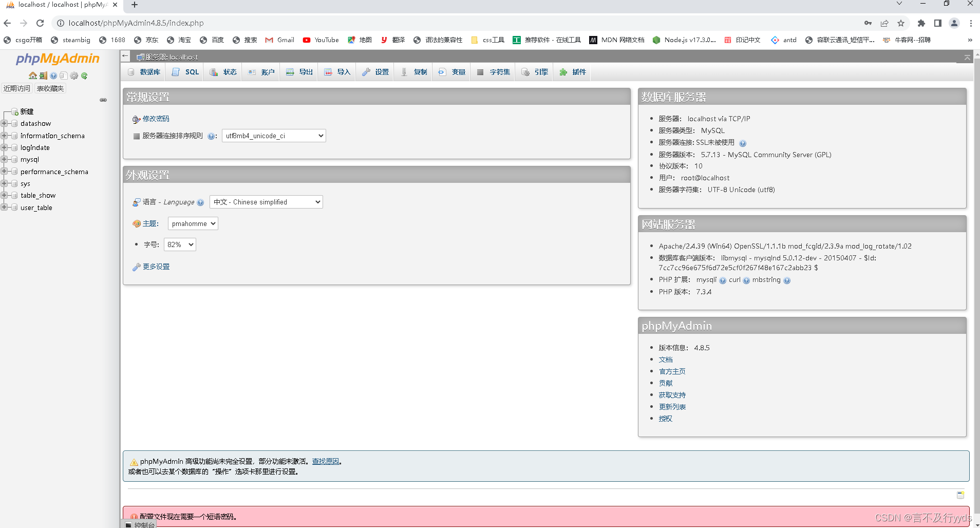Open the 设置 settings tab
The width and height of the screenshot is (980, 528).
375,72
